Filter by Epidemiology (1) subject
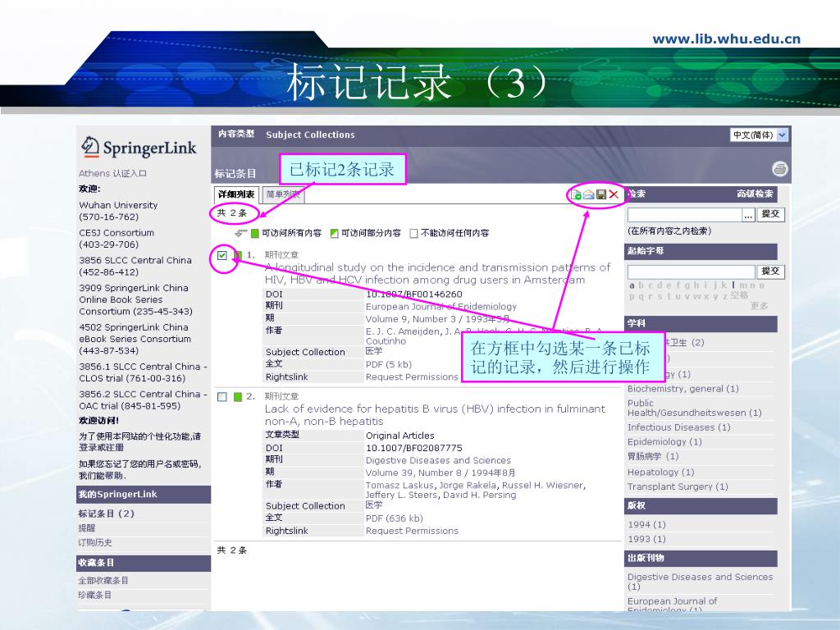Image resolution: width=840 pixels, height=630 pixels. pos(664,442)
